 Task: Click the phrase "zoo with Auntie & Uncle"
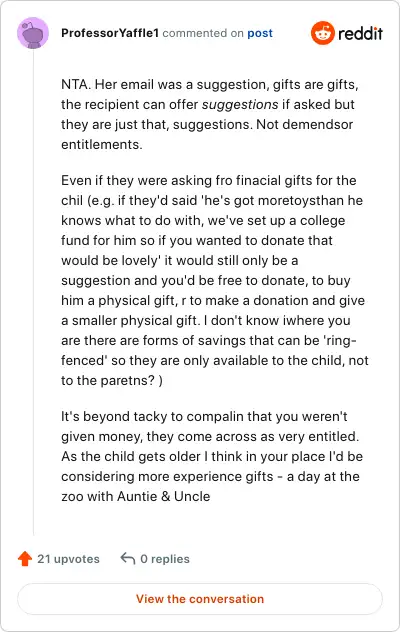coord(135,496)
